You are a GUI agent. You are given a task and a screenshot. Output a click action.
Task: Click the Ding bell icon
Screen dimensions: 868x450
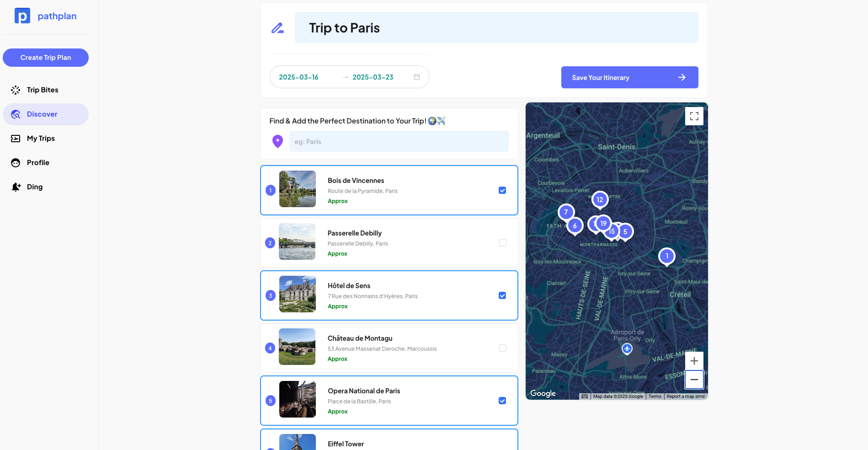16,187
